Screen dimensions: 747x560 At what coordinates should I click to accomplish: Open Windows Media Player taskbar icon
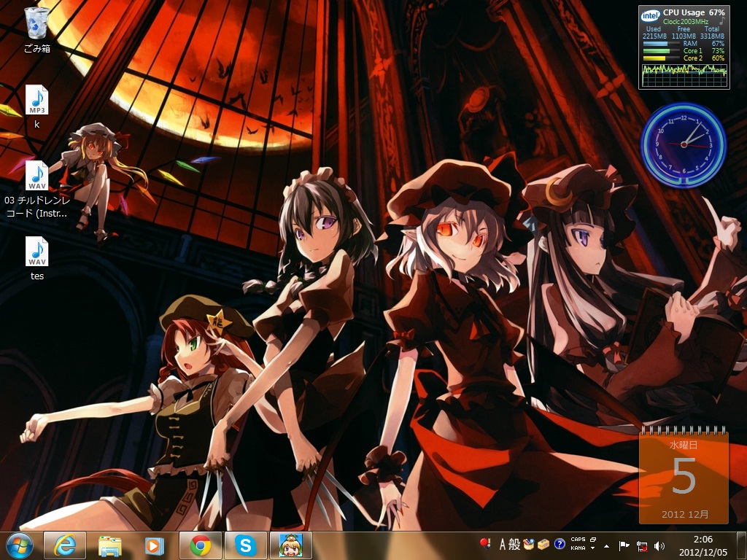[x=154, y=545]
